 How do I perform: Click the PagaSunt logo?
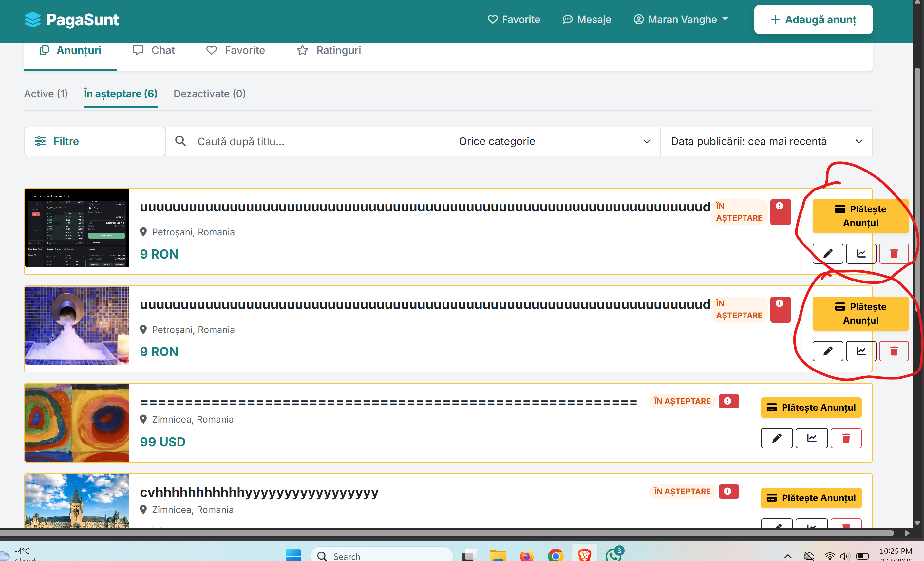[72, 20]
